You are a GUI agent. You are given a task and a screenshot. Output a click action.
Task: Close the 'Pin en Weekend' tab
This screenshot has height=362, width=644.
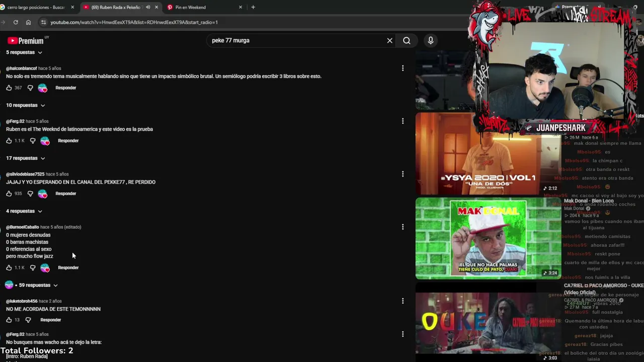pos(240,7)
